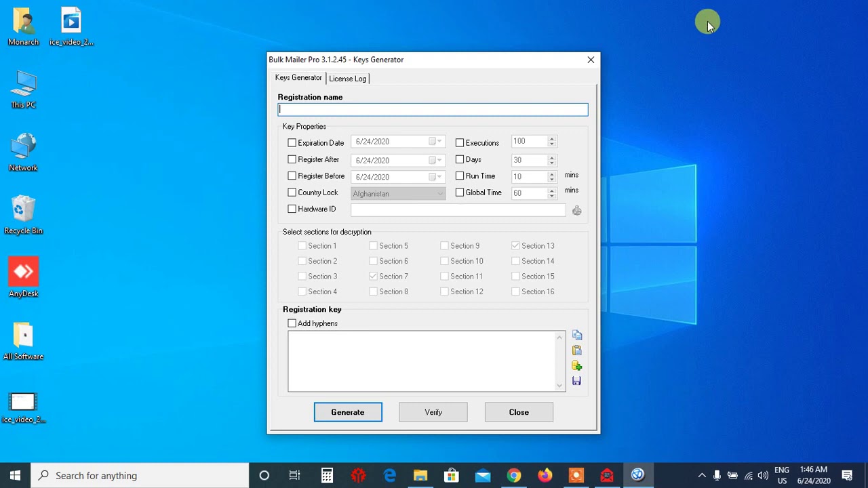The width and height of the screenshot is (868, 488).
Task: Click taskbar Search for anything box
Action: pos(140,475)
